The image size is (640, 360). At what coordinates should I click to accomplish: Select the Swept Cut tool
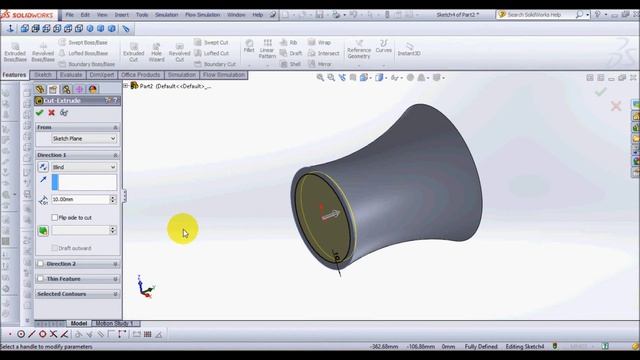(211, 42)
